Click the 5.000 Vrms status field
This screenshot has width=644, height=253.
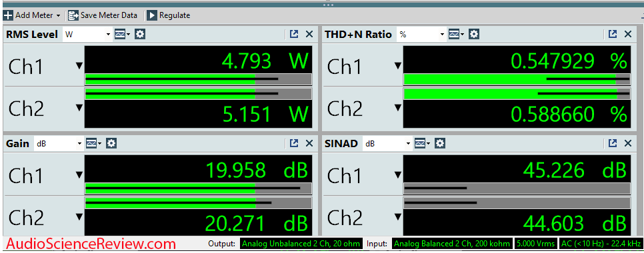pyautogui.click(x=535, y=244)
